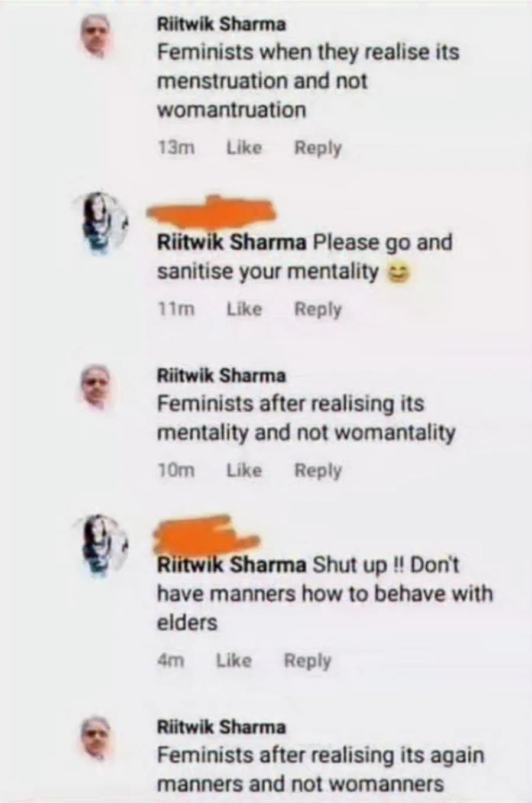Reply to the comment posted 11m ago
532x803 pixels.
point(318,309)
